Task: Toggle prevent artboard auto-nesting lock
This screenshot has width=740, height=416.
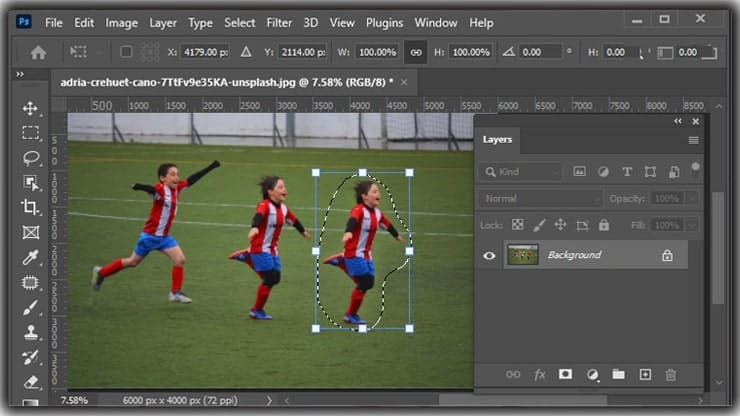Action: pyautogui.click(x=582, y=225)
